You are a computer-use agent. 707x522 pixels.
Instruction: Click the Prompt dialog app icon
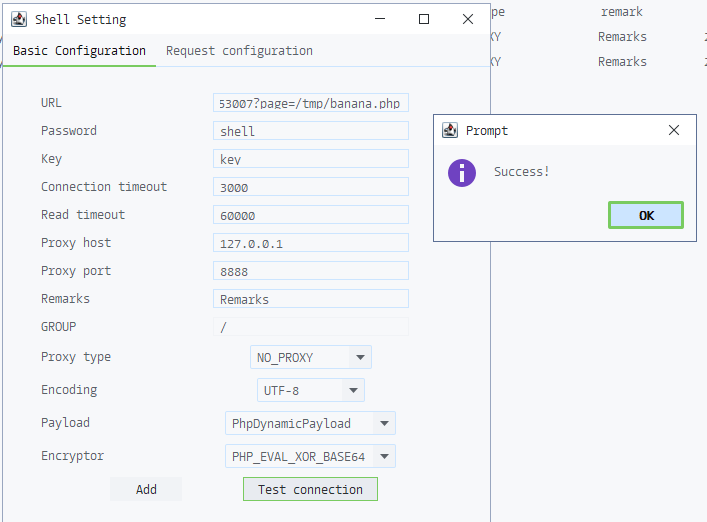pos(451,130)
